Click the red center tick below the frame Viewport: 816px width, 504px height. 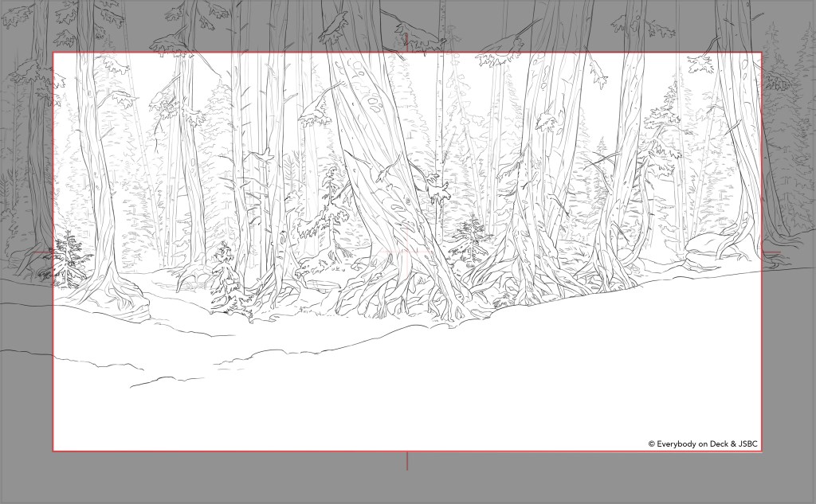pos(407,461)
